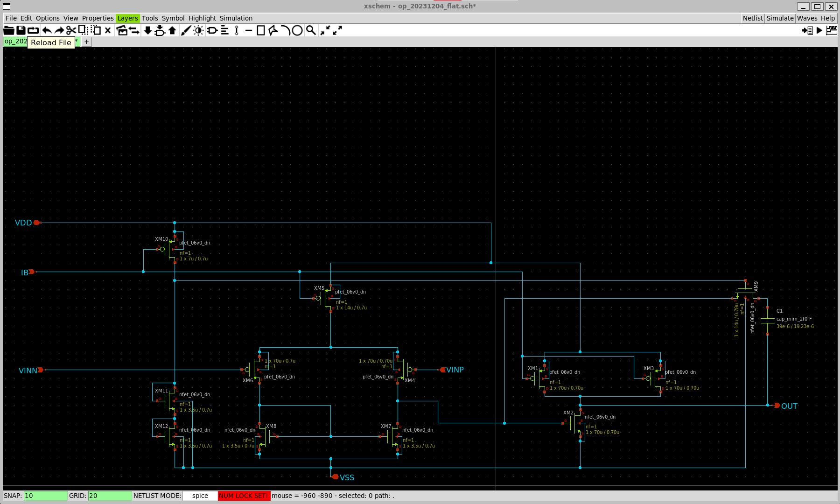This screenshot has height=504, width=840.
Task: Click the Open File folder icon
Action: [9, 30]
